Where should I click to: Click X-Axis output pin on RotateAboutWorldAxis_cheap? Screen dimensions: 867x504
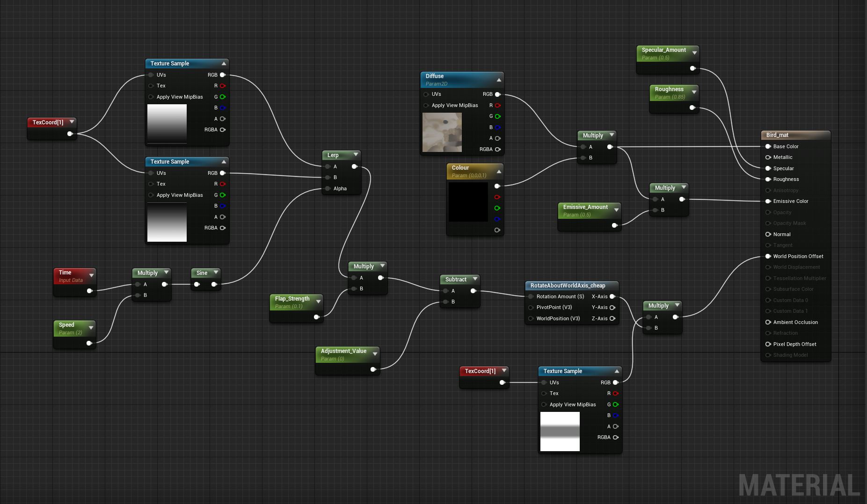tap(612, 296)
